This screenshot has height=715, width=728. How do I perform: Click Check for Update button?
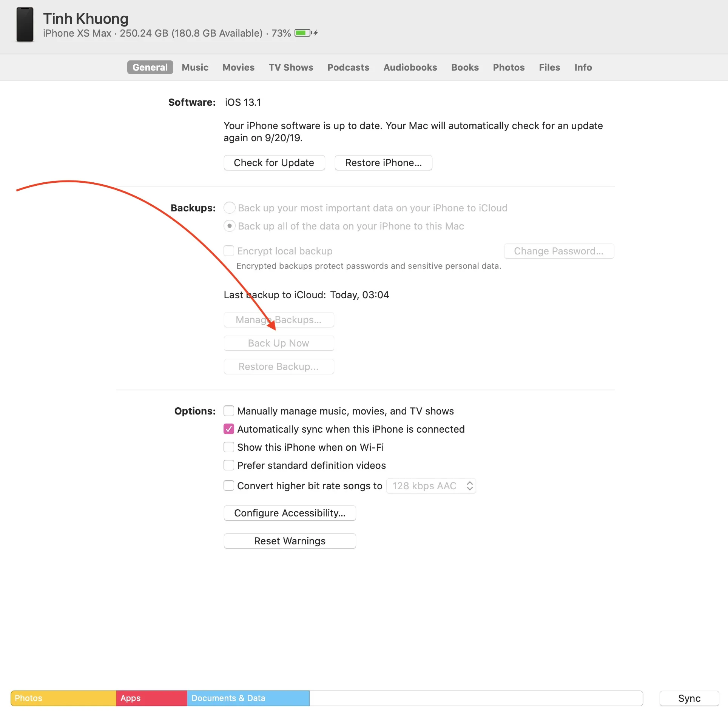click(x=274, y=163)
